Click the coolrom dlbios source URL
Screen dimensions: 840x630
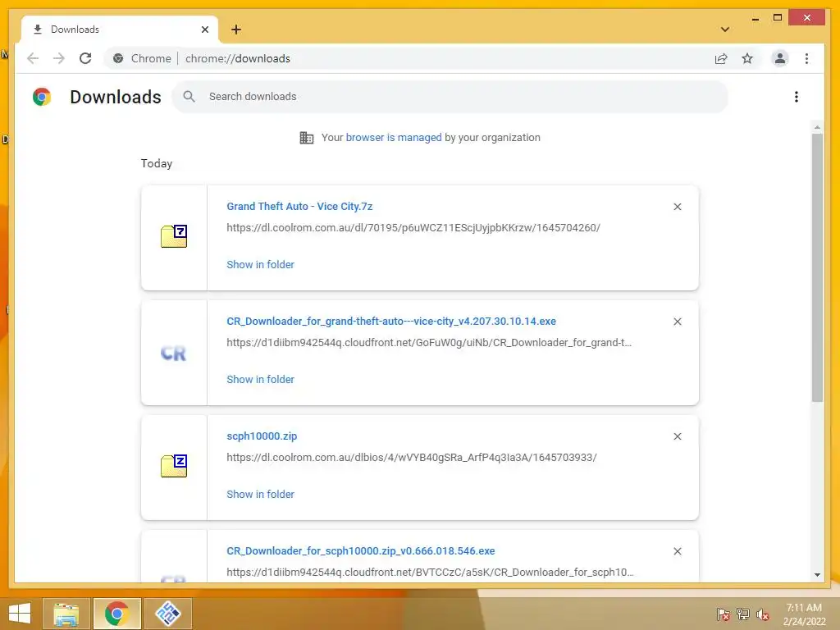point(412,458)
